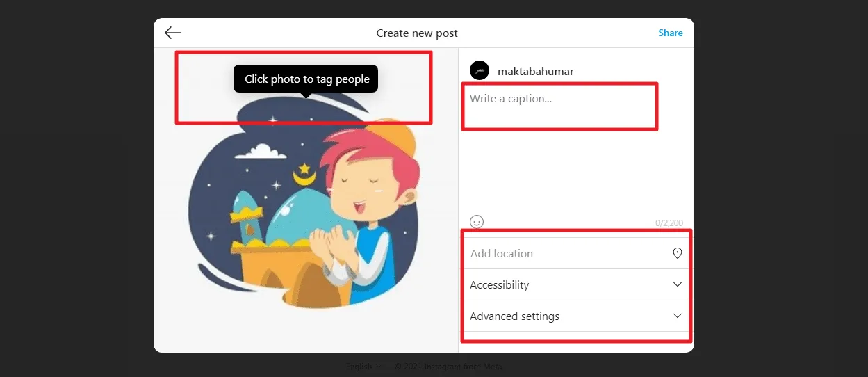Click the cartoon photo to tag people
Image resolution: width=868 pixels, height=377 pixels.
[x=306, y=202]
